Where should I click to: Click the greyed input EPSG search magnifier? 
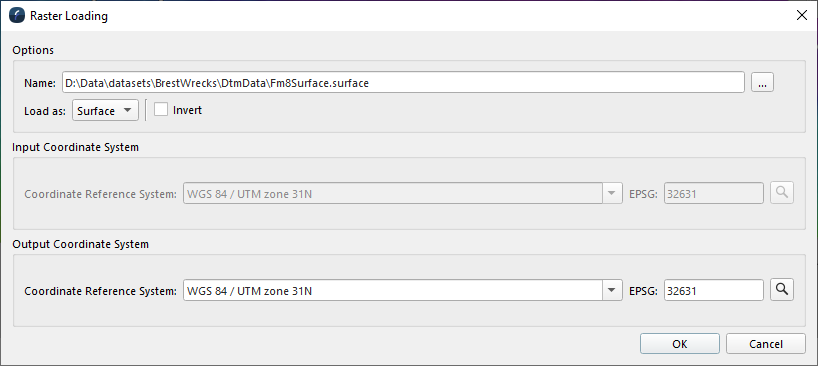coord(781,193)
